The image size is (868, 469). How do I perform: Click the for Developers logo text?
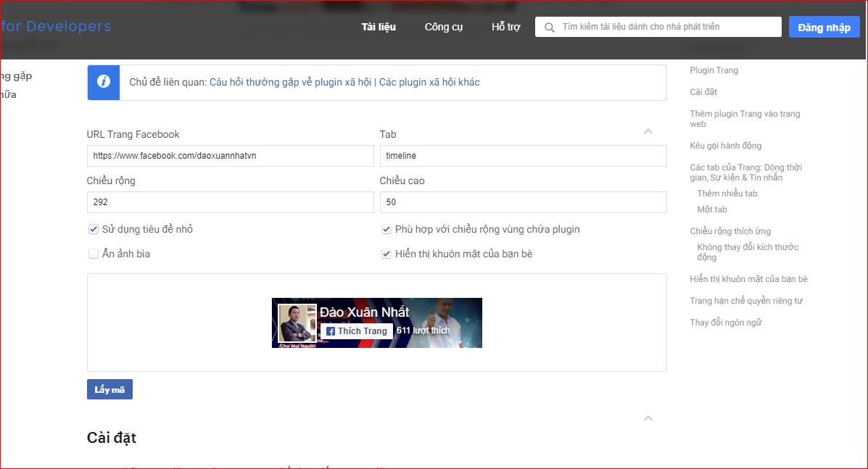(55, 26)
